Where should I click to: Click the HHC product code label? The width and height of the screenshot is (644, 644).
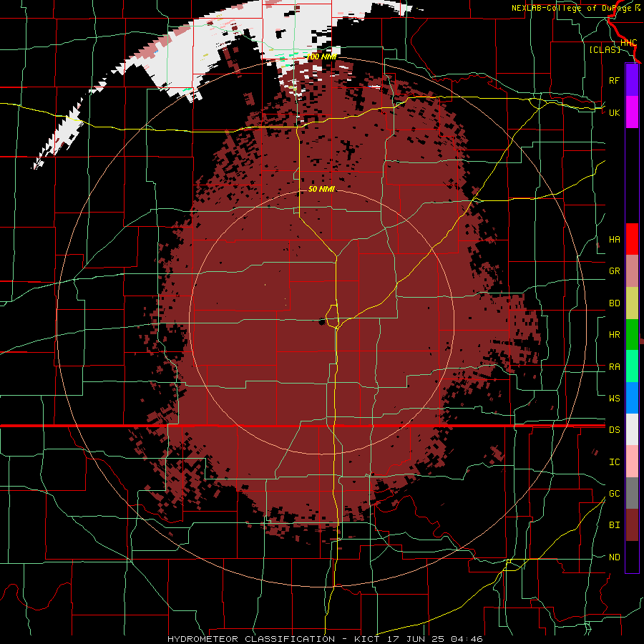pos(628,43)
